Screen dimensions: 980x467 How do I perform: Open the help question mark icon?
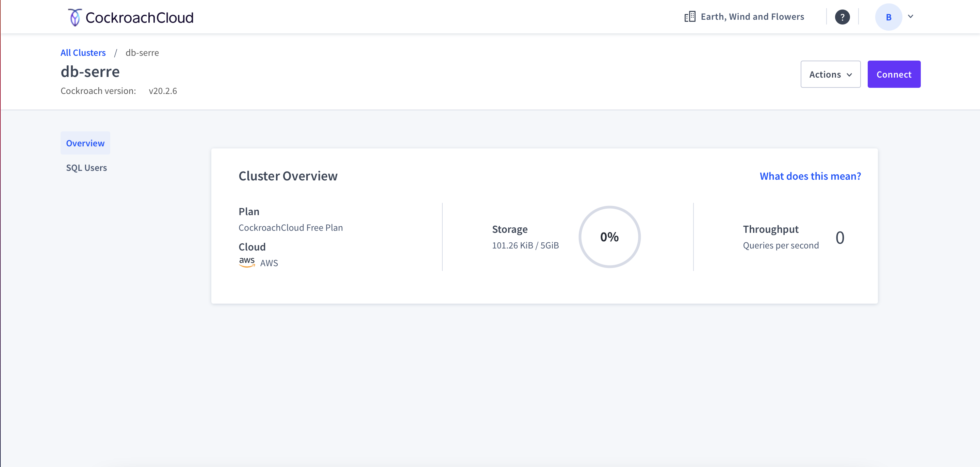click(x=842, y=17)
